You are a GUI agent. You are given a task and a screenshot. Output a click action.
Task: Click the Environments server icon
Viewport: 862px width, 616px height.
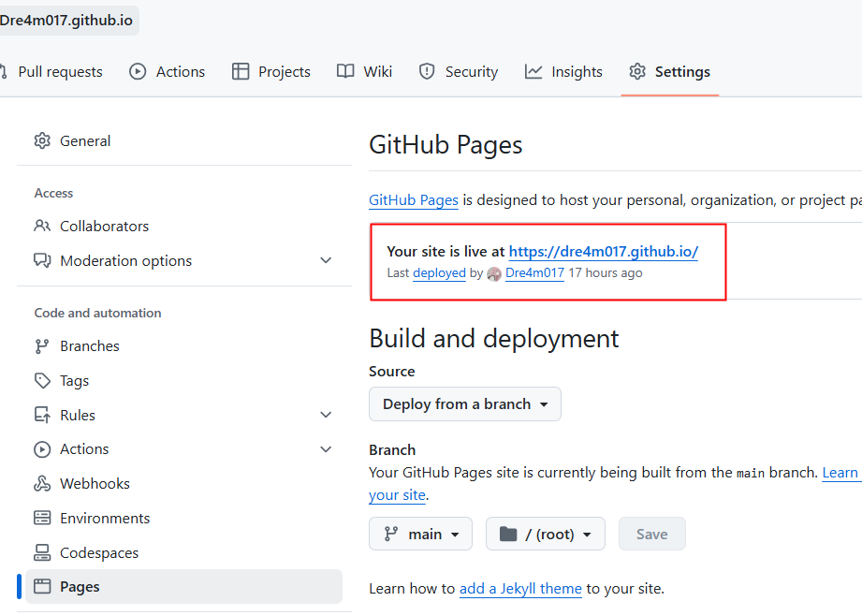point(42,518)
